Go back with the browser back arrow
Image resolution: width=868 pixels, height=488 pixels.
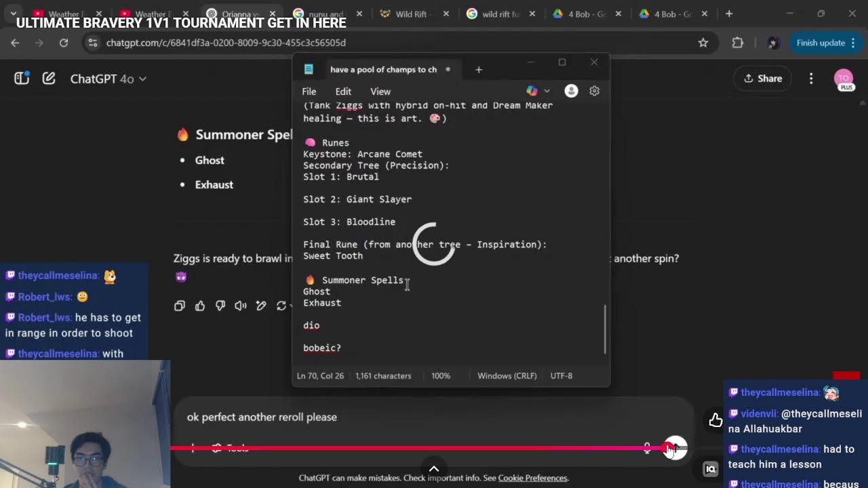[15, 43]
